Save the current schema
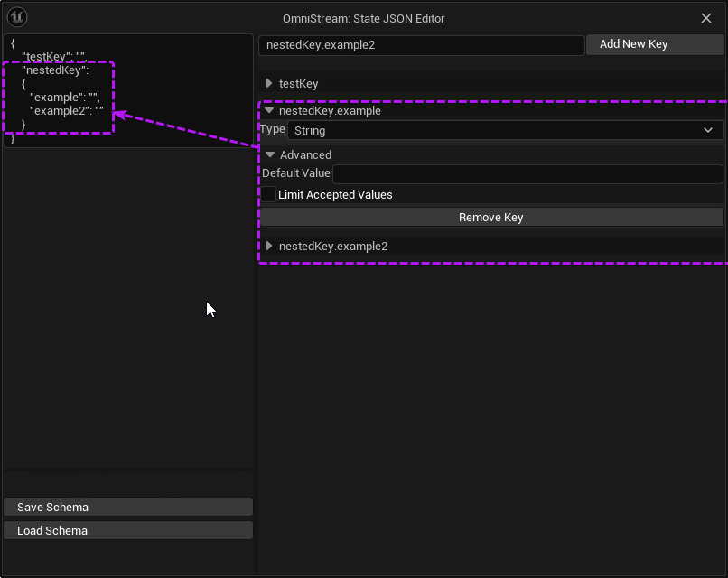Image resolution: width=728 pixels, height=578 pixels. coord(127,507)
